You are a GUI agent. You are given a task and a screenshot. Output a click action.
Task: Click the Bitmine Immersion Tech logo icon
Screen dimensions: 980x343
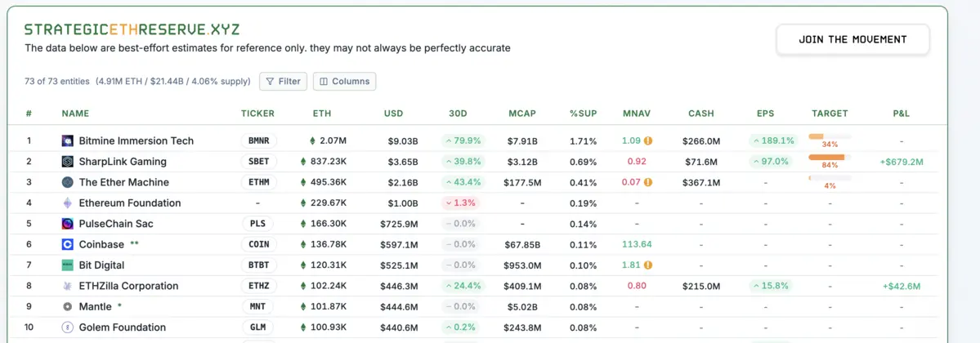pyautogui.click(x=68, y=140)
